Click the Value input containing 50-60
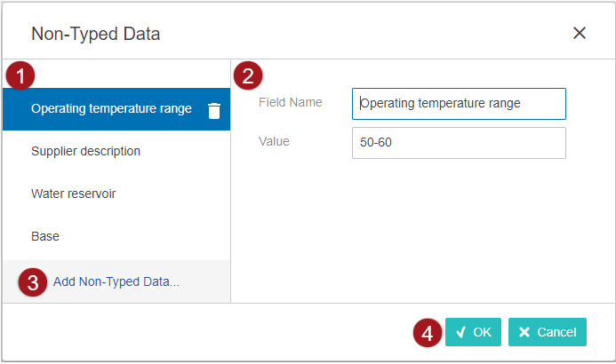 tap(459, 143)
